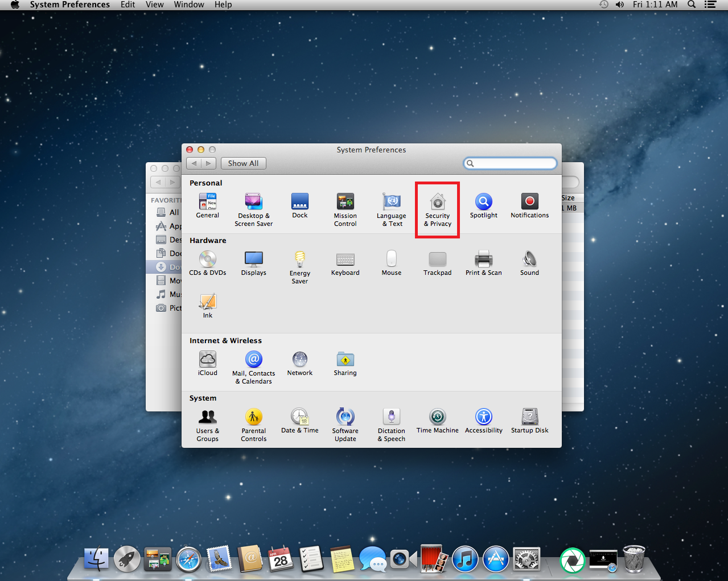Viewport: 728px width, 581px height.
Task: Open Launchpad from the Dock
Action: (x=127, y=559)
